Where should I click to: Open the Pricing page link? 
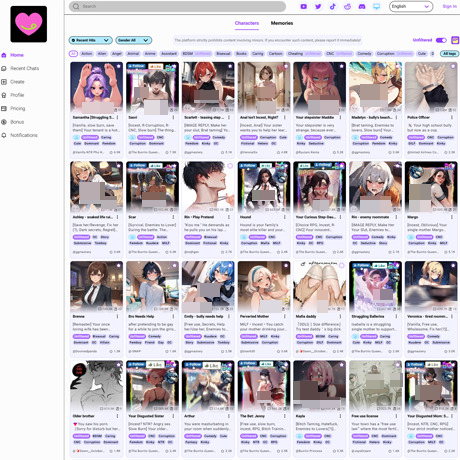pyautogui.click(x=18, y=108)
